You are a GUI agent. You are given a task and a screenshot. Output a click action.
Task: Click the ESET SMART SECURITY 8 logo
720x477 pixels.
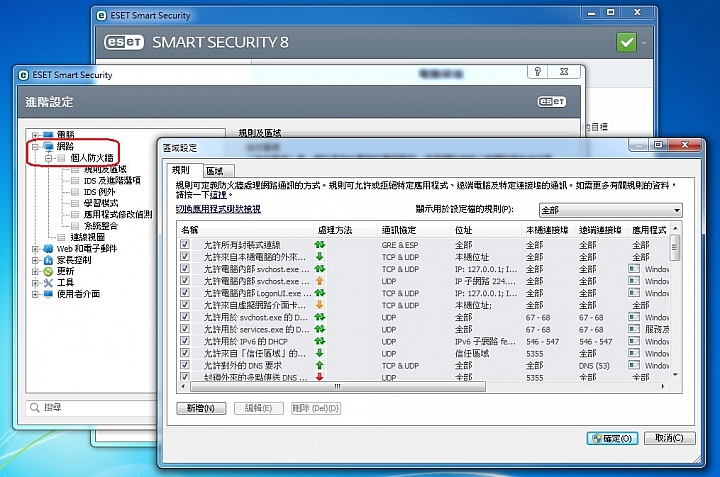[x=197, y=42]
